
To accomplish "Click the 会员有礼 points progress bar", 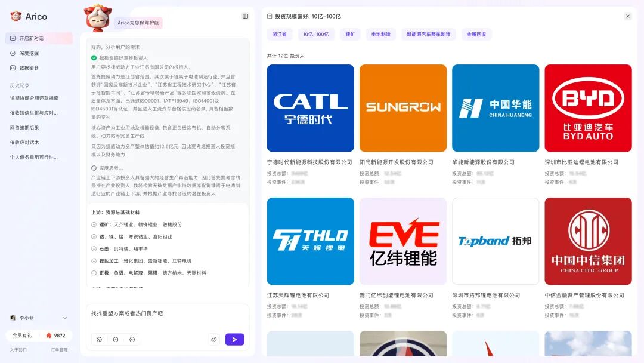I will (x=39, y=336).
